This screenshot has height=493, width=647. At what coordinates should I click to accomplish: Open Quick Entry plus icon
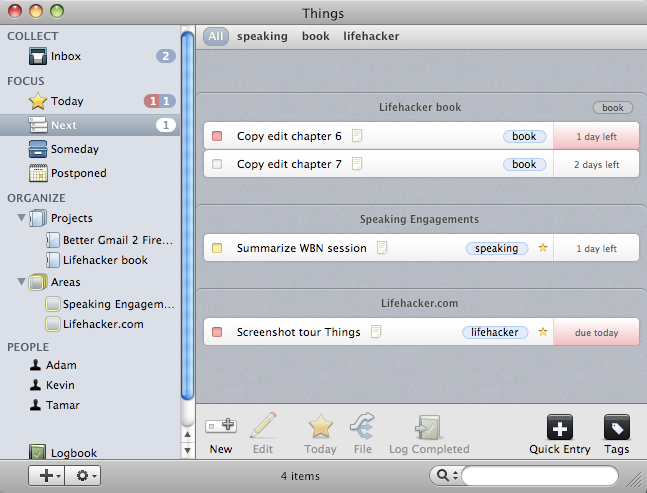click(560, 427)
